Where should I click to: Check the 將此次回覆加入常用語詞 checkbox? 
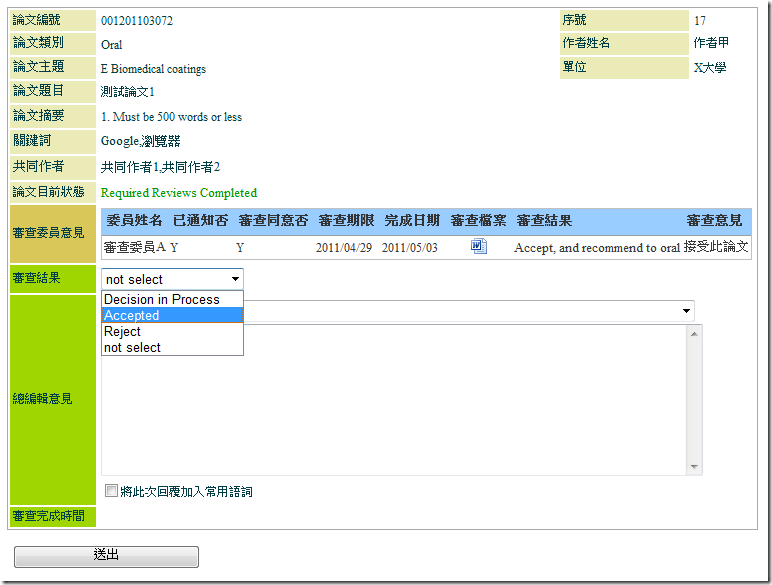pyautogui.click(x=111, y=490)
